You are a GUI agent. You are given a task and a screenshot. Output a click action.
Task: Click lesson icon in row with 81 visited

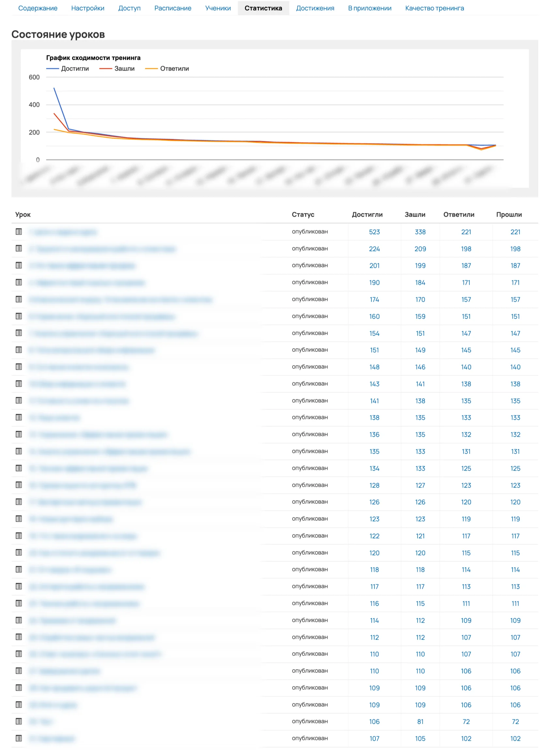[x=19, y=721]
